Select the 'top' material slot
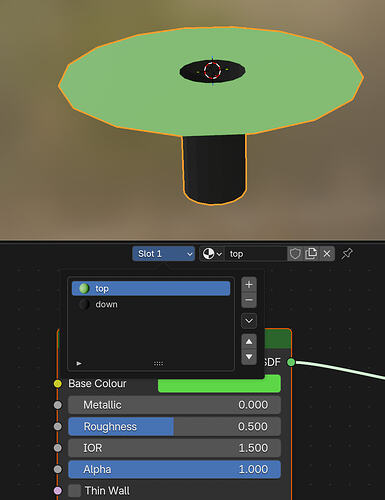385x500 pixels. (151, 288)
